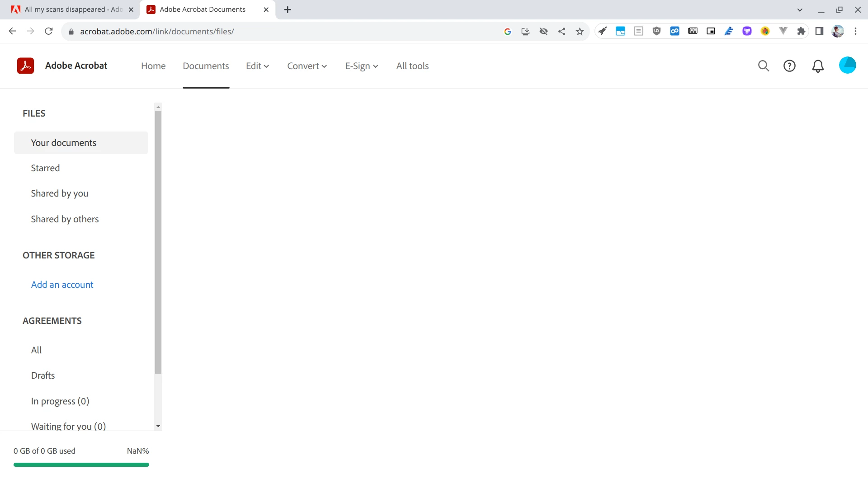Click sidebar scrollbar down arrow

[158, 426]
